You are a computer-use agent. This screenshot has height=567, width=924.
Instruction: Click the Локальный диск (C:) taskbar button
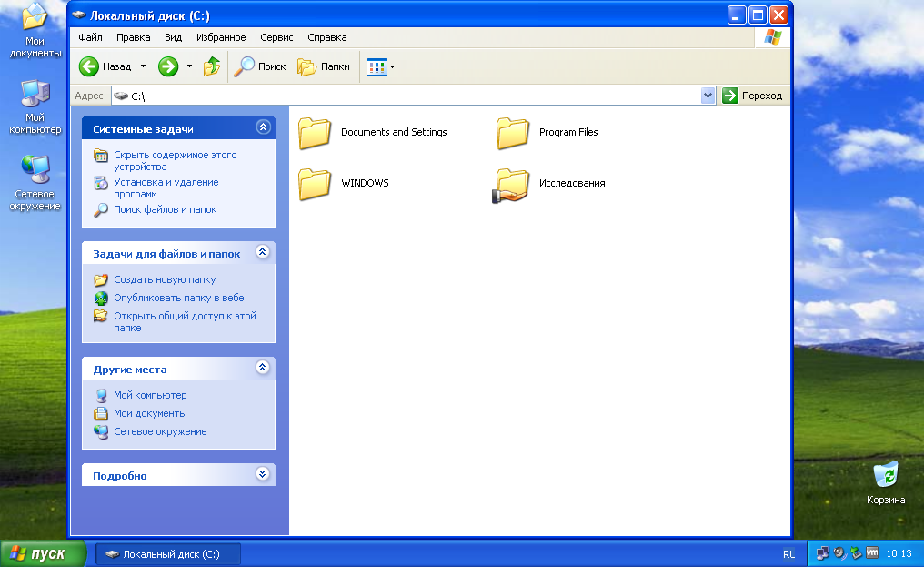(x=167, y=554)
